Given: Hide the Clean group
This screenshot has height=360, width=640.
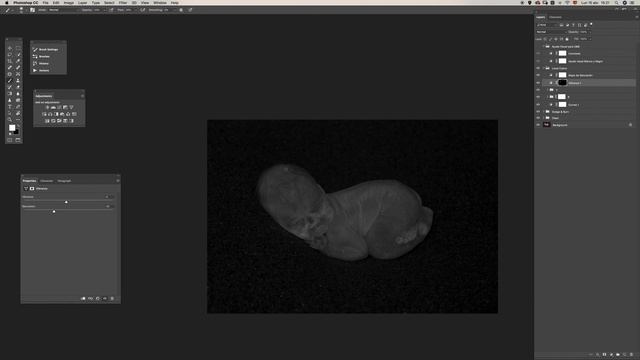Looking at the screenshot, I should click(x=538, y=118).
